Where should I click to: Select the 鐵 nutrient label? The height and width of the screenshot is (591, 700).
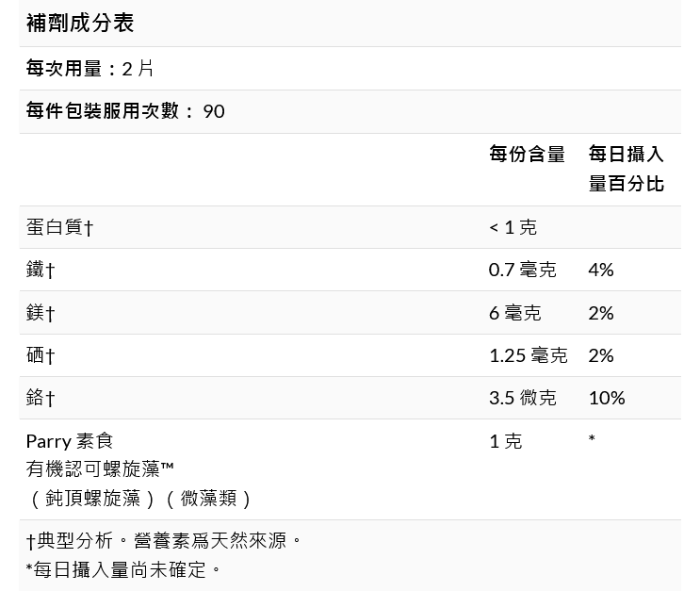[x=41, y=270]
